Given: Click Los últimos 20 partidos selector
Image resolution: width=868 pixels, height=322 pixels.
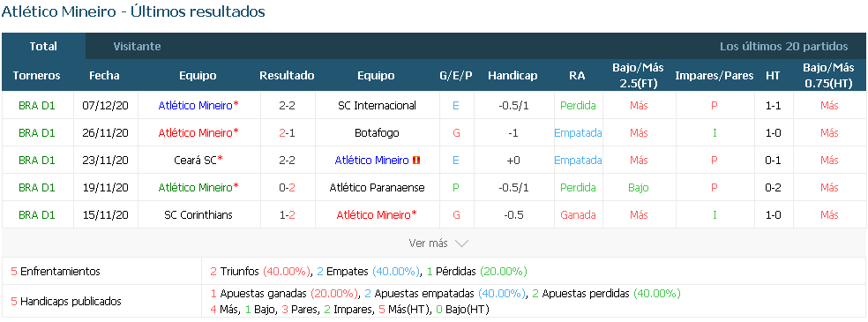Looking at the screenshot, I should [x=783, y=47].
